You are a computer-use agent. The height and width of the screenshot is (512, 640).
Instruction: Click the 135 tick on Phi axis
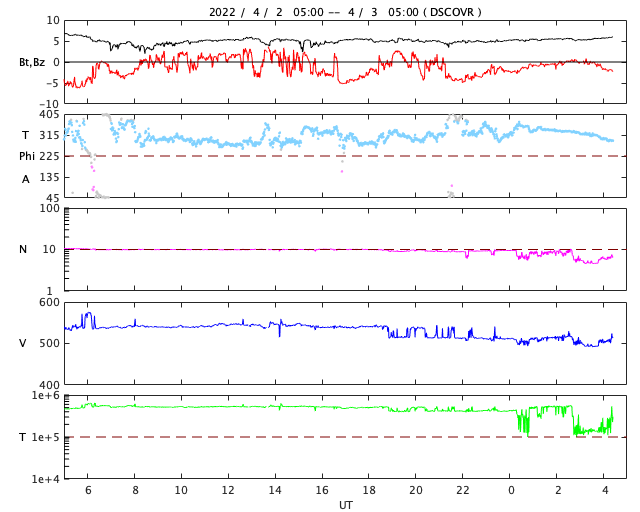point(49,178)
